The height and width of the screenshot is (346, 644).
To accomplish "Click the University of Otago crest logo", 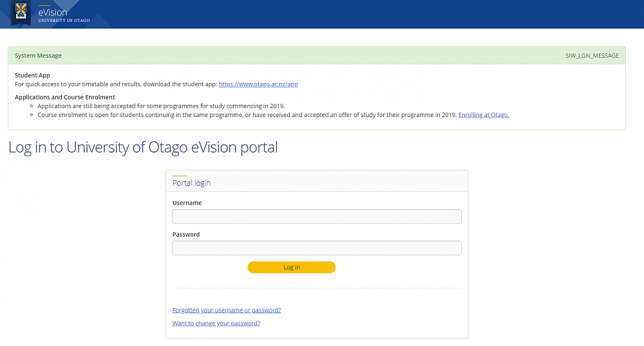I will point(22,12).
